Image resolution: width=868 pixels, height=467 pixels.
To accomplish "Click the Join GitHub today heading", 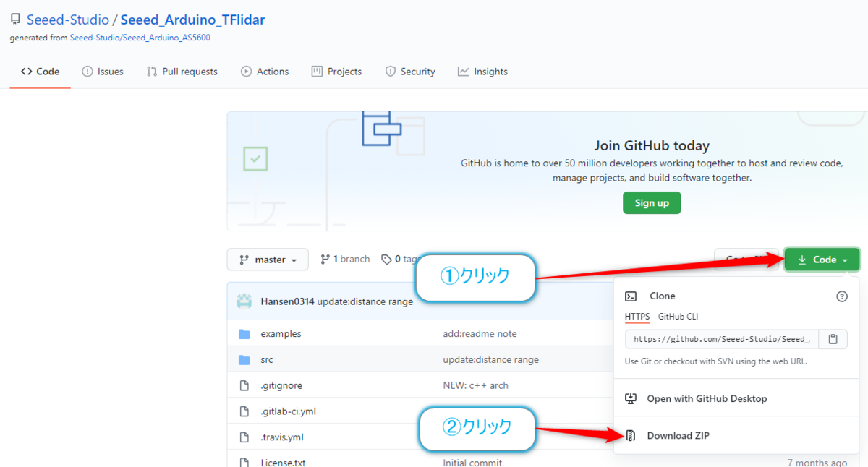I will tap(652, 145).
